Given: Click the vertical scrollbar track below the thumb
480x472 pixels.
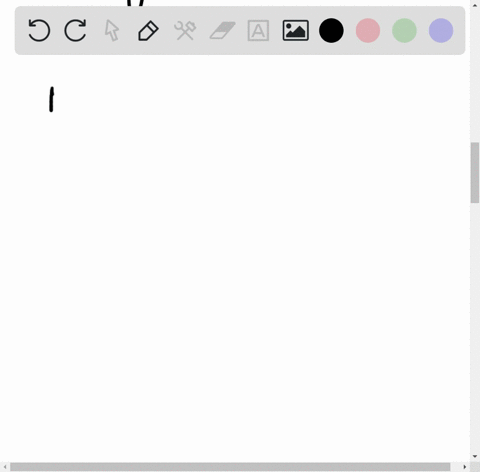Looking at the screenshot, I should (x=475, y=327).
